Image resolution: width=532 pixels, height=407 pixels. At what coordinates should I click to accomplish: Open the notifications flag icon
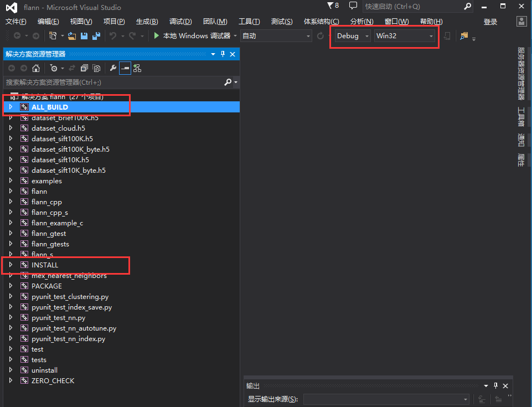point(333,6)
